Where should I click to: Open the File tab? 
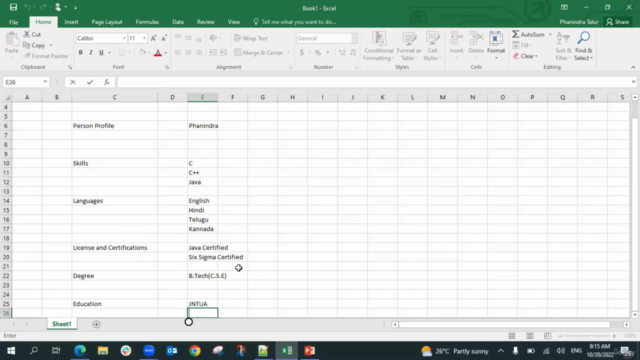pyautogui.click(x=13, y=22)
